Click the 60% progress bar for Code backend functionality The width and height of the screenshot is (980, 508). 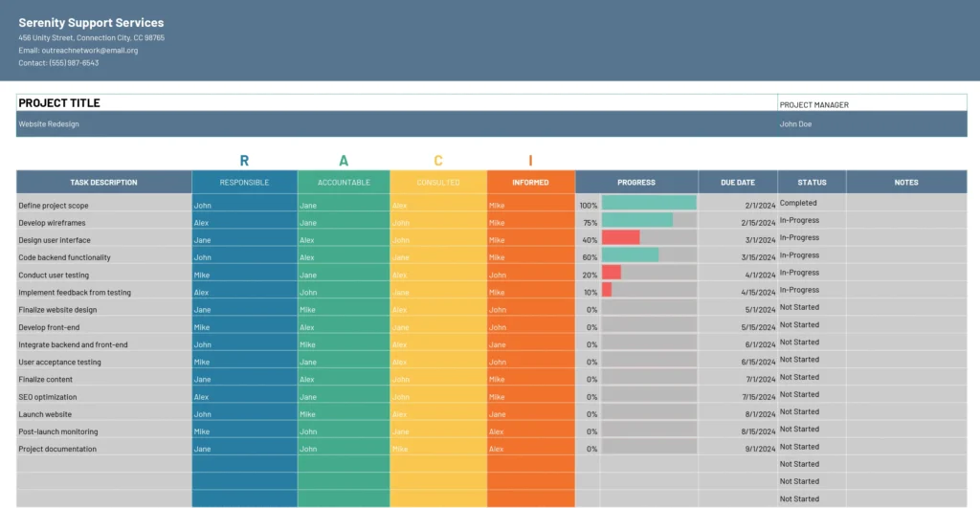click(x=630, y=256)
